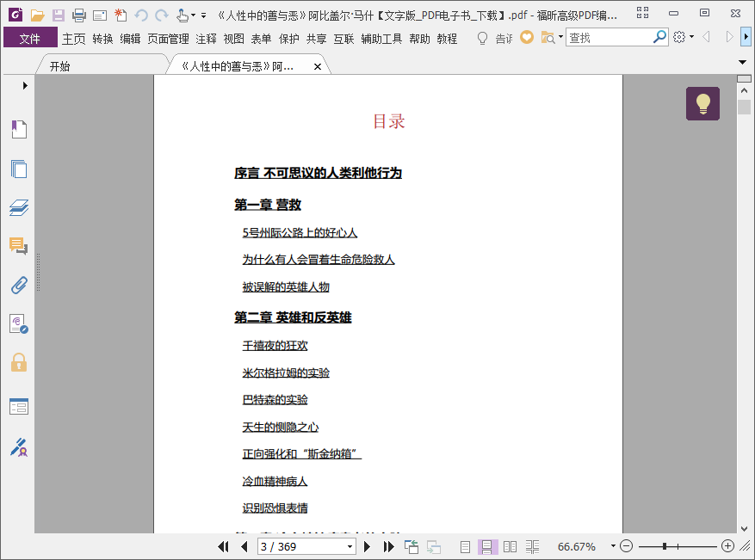755x560 pixels.
Task: Click the 告诉 lightbulb tell-me icon
Action: [x=482, y=38]
